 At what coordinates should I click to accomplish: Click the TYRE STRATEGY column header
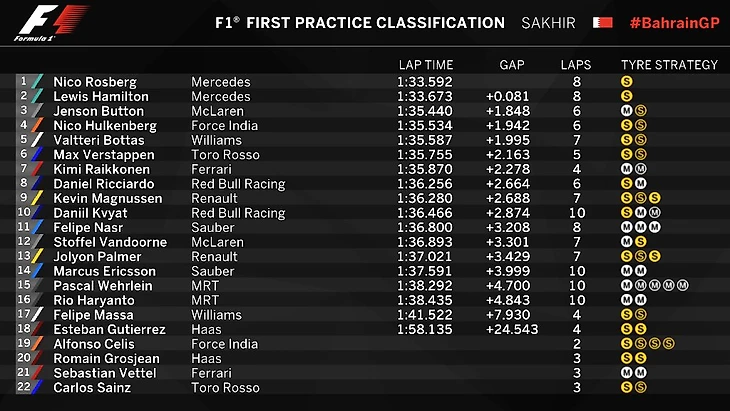669,65
